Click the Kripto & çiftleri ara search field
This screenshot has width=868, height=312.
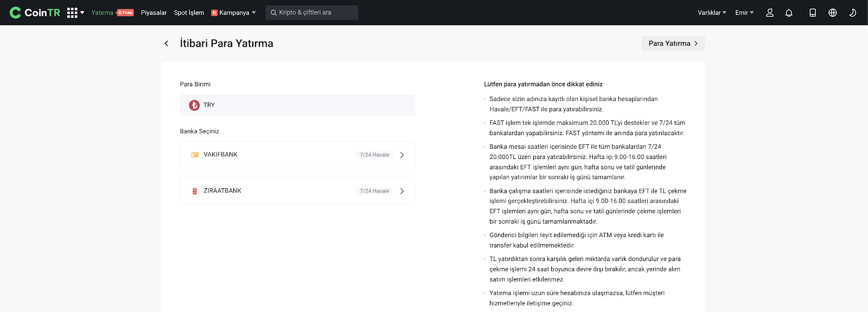[312, 12]
